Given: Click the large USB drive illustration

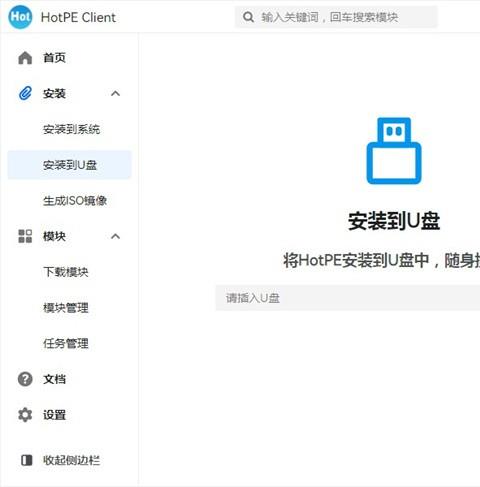Looking at the screenshot, I should (394, 151).
